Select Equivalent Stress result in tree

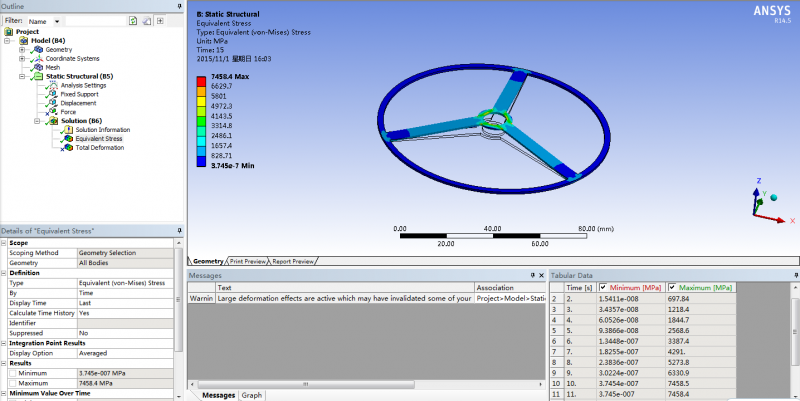pyautogui.click(x=98, y=139)
